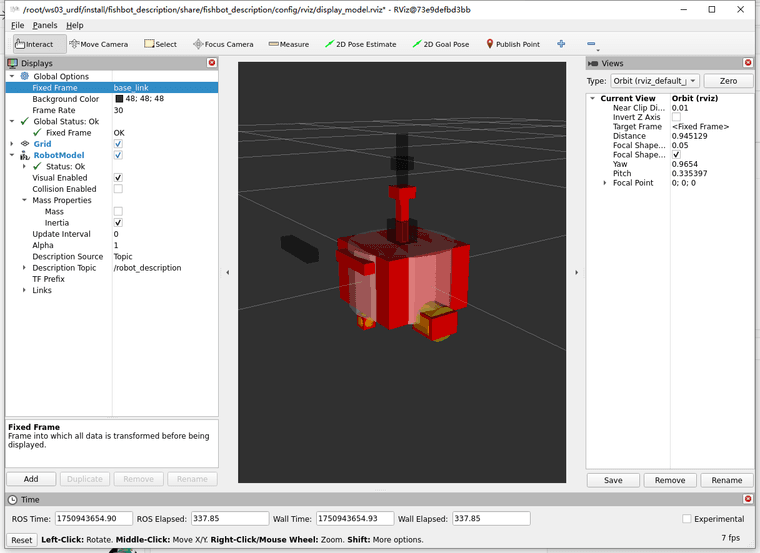Click the Views Rename button
The image size is (760, 553).
pos(727,480)
